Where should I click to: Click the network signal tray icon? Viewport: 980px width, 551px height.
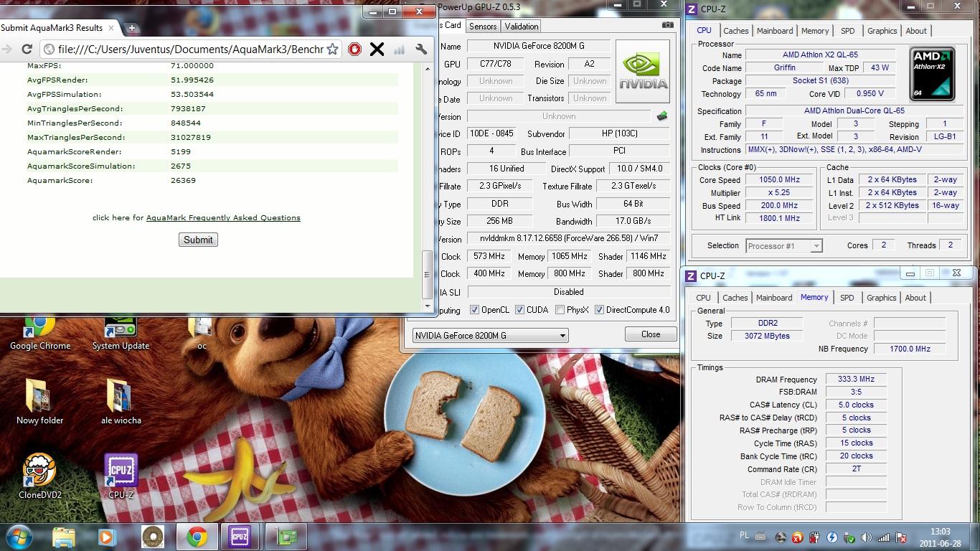coord(884,537)
